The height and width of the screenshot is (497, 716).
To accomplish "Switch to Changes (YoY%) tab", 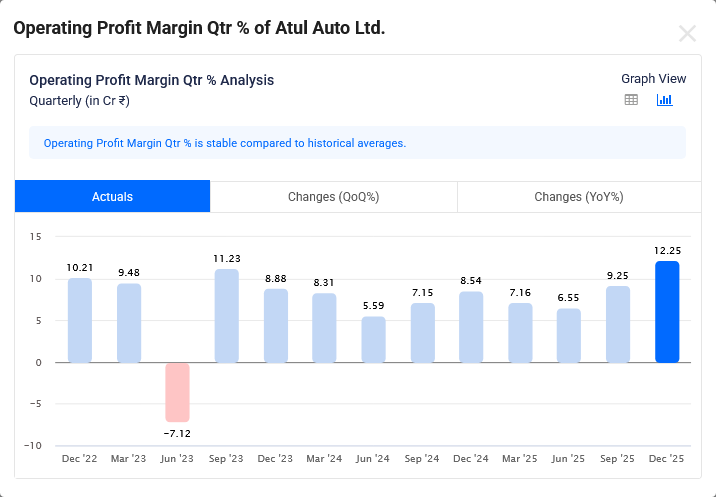I will (578, 197).
